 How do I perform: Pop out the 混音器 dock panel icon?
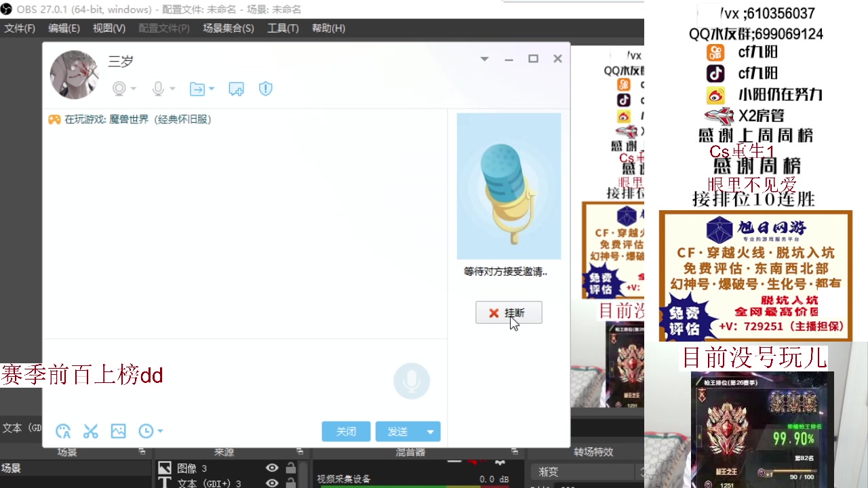click(515, 451)
